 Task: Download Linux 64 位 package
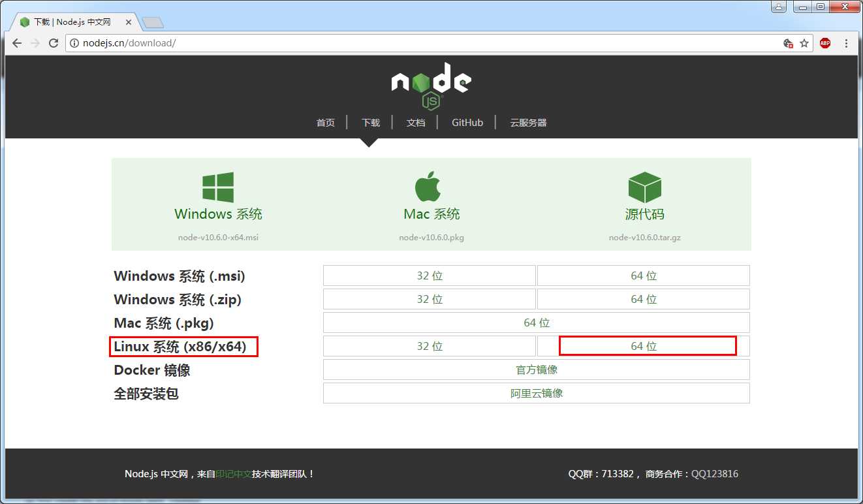(644, 346)
